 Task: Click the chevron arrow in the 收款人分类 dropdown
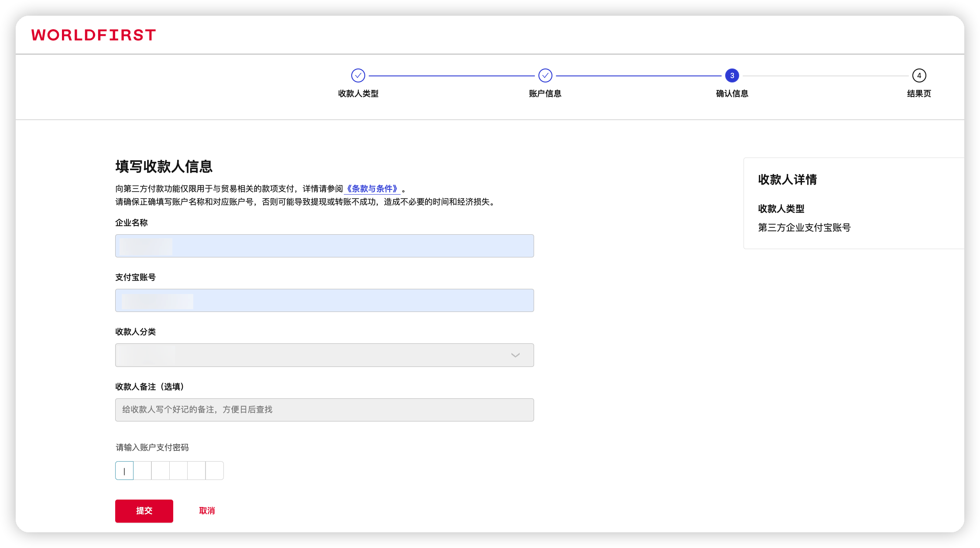click(x=515, y=355)
